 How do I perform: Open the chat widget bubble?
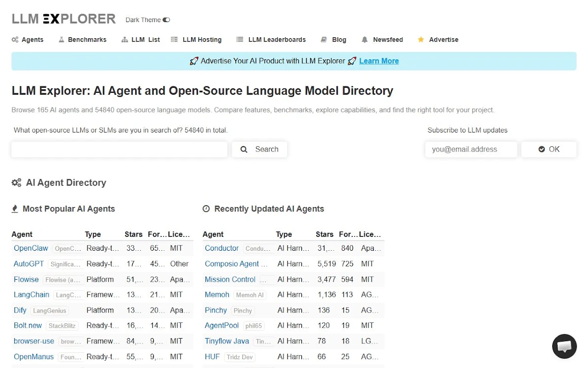[x=564, y=346]
